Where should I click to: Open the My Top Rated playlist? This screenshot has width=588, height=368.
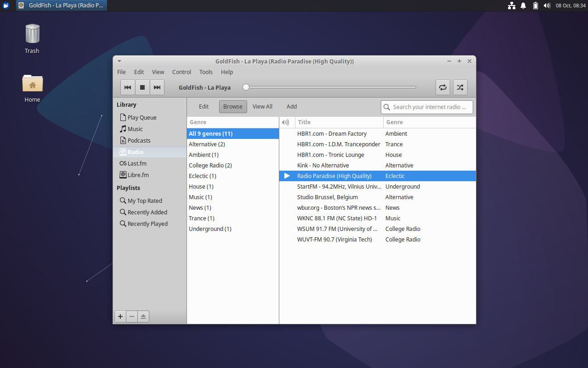(150, 201)
